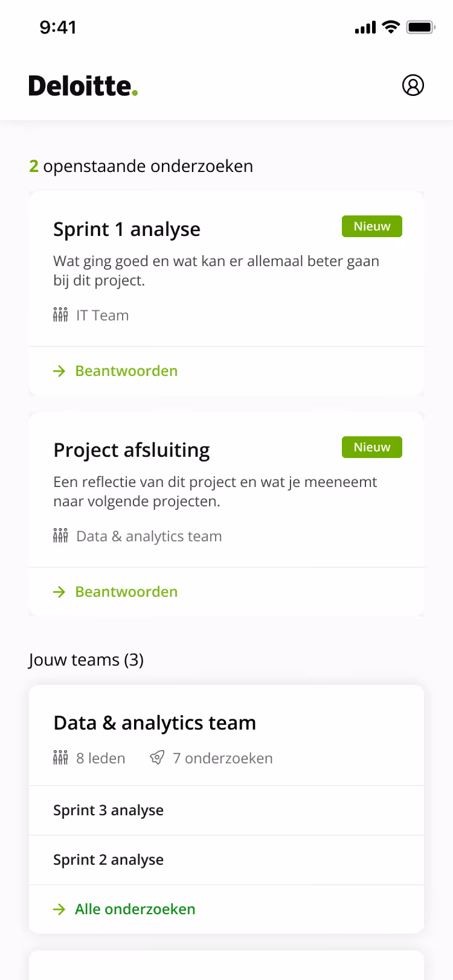453x980 pixels.
Task: Click the Jouw teams (3) heading
Action: point(85,660)
